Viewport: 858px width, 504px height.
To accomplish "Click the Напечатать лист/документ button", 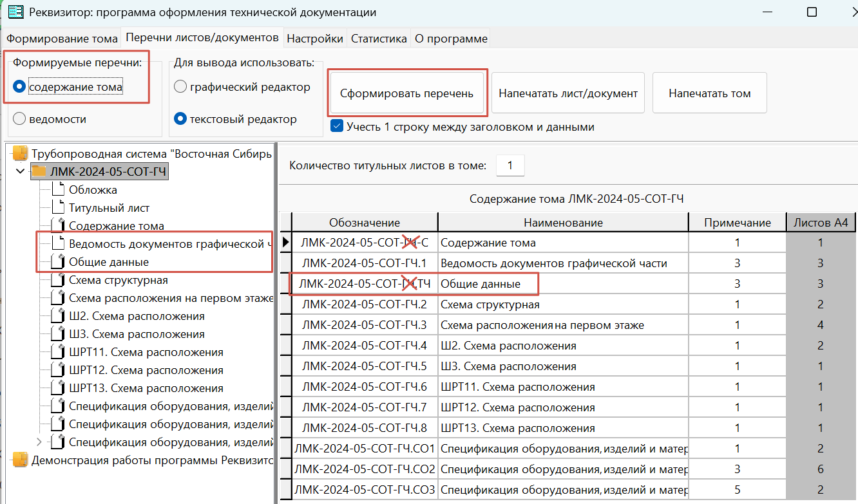I will point(568,93).
